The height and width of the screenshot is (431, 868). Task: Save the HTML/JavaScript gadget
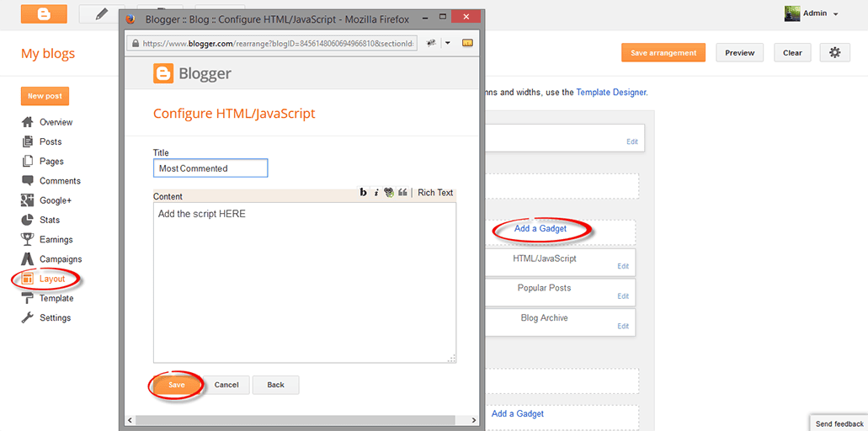click(177, 385)
